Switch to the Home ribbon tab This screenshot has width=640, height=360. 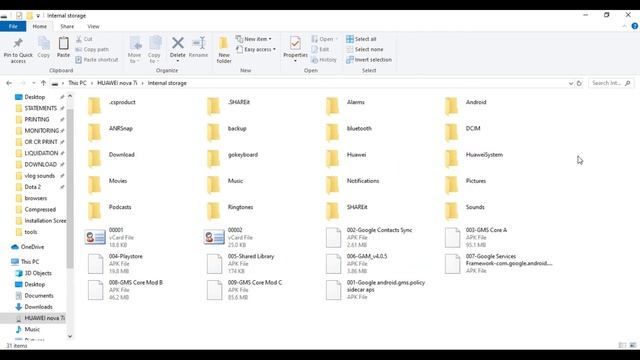(40, 26)
